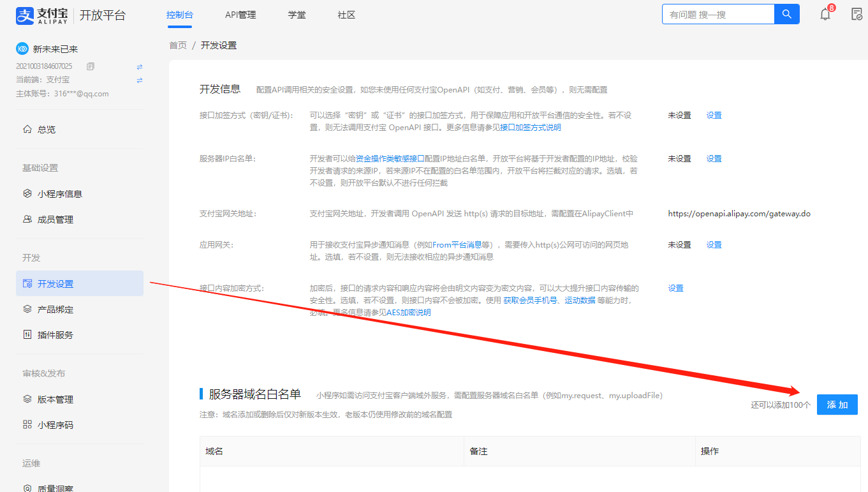Select 开发设置 in the sidebar
The width and height of the screenshot is (868, 492).
pyautogui.click(x=80, y=283)
